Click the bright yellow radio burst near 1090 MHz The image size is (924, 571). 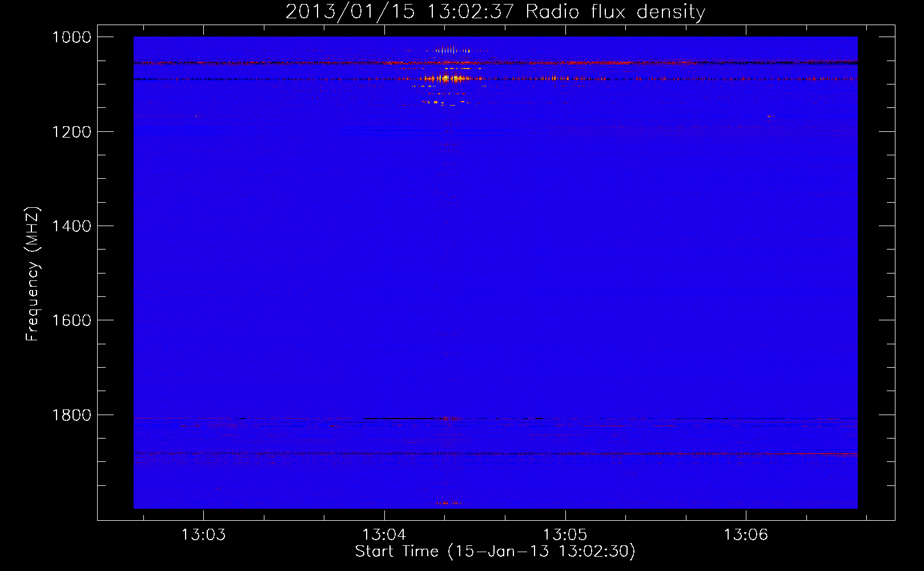point(450,78)
